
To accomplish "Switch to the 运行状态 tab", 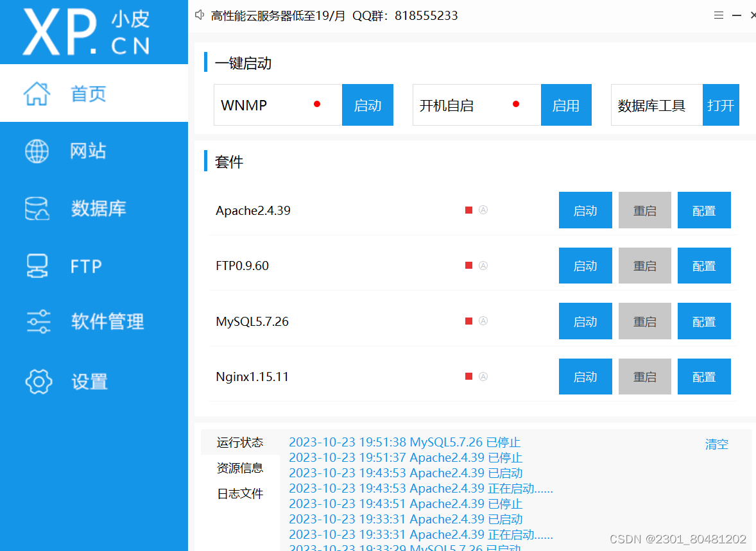I will point(240,442).
